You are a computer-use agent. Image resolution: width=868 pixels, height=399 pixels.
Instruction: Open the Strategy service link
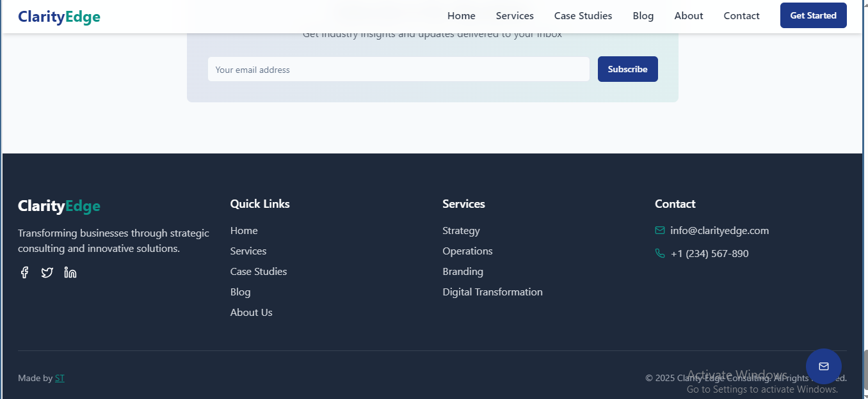tap(461, 230)
